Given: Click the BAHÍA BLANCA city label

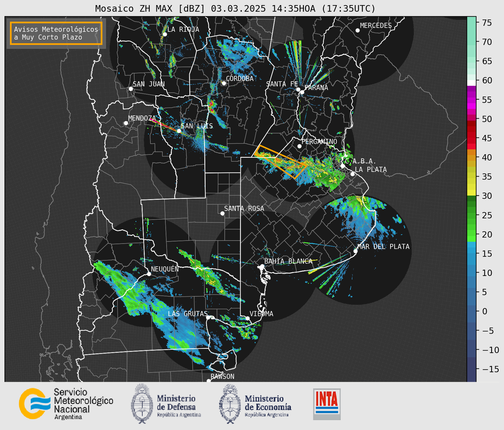Looking at the screenshot, I should pyautogui.click(x=288, y=261).
